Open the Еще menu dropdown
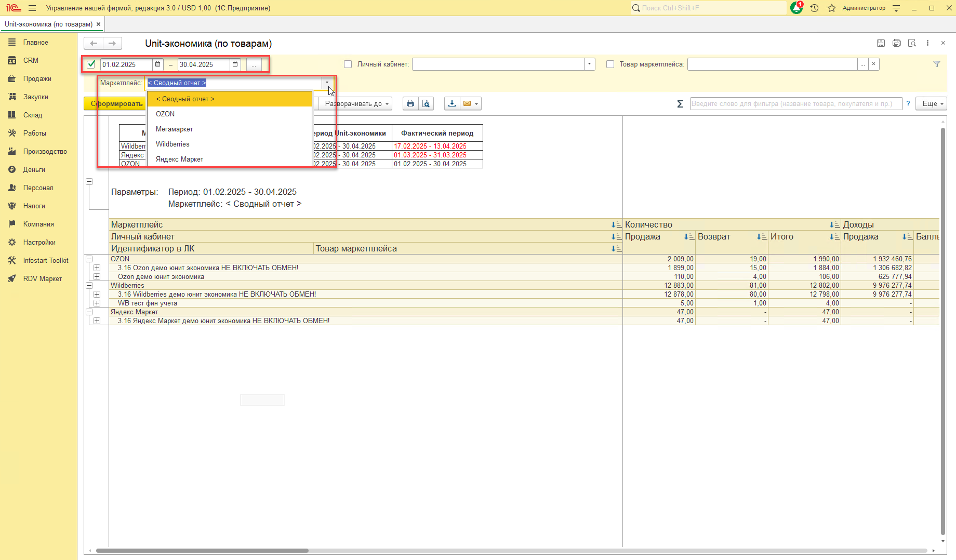Screen dimensions: 956x560 point(931,103)
